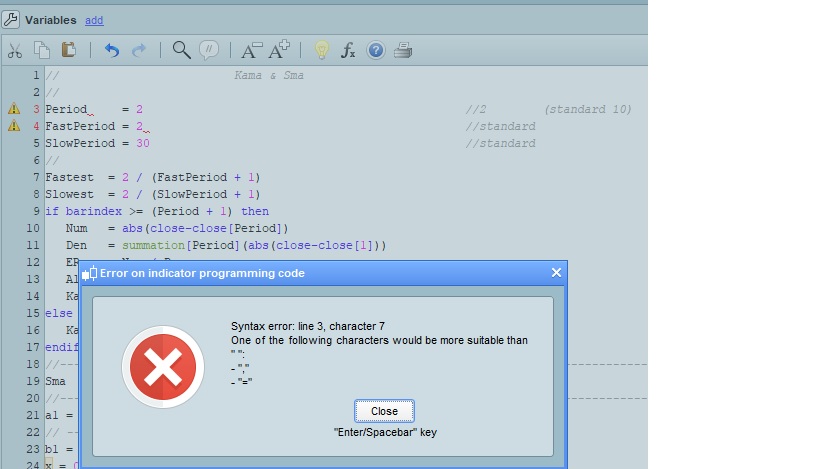Click 'Sma' text on line 19
The height and width of the screenshot is (469, 819).
tap(55, 381)
